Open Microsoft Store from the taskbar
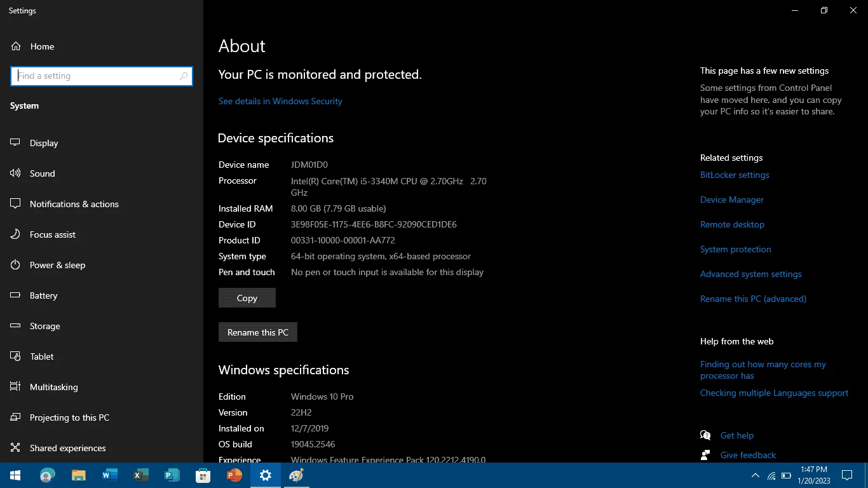Screen dimensions: 868x488 point(203,475)
